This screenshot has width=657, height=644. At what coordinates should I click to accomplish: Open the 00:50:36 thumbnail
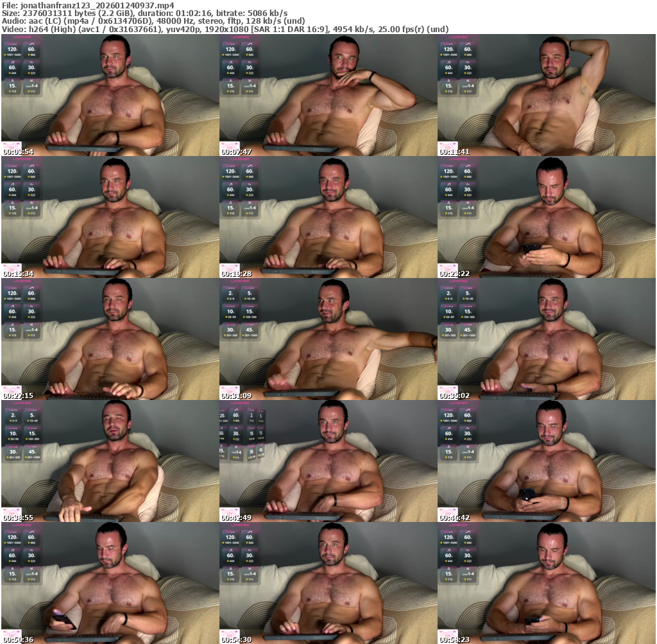pos(110,583)
